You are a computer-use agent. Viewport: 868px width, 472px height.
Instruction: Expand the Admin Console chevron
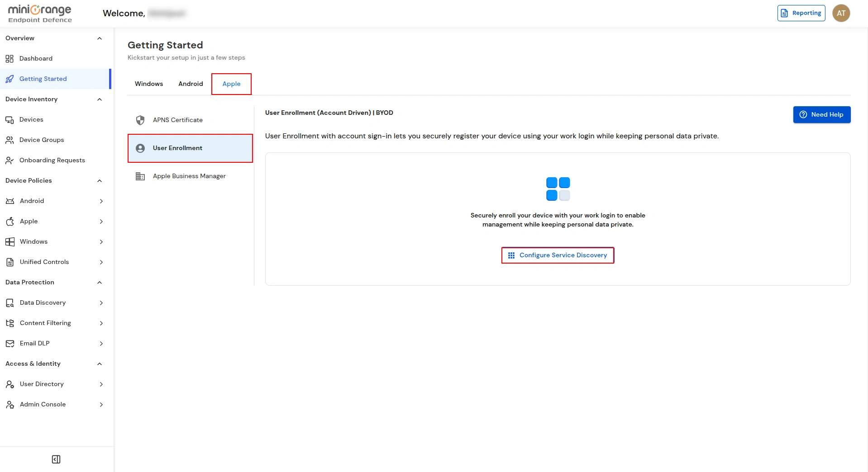[101, 404]
